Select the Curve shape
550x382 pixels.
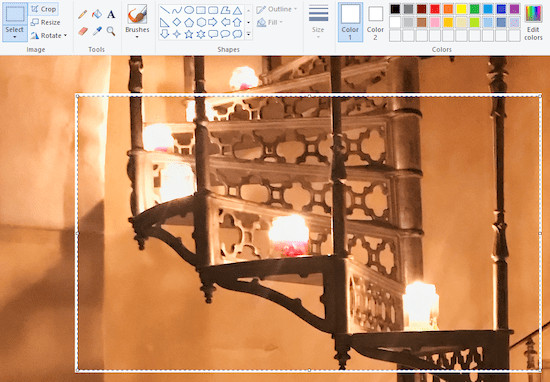click(x=177, y=10)
